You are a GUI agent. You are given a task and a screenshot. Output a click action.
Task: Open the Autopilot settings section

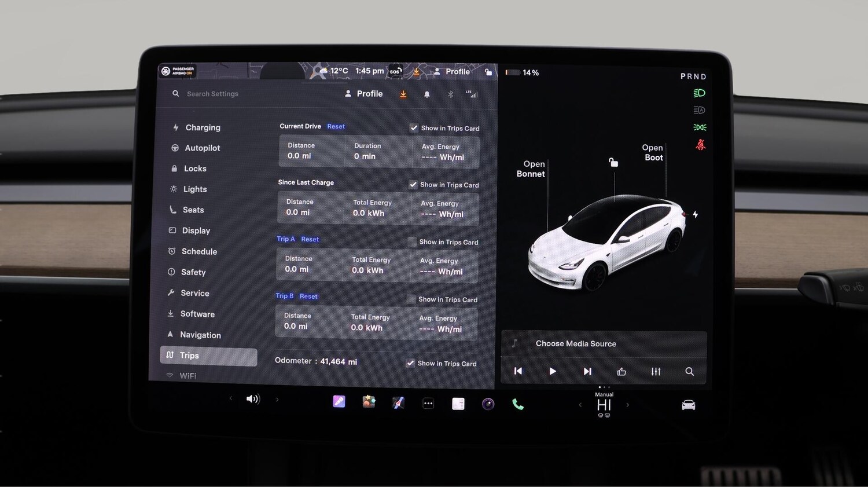point(203,148)
